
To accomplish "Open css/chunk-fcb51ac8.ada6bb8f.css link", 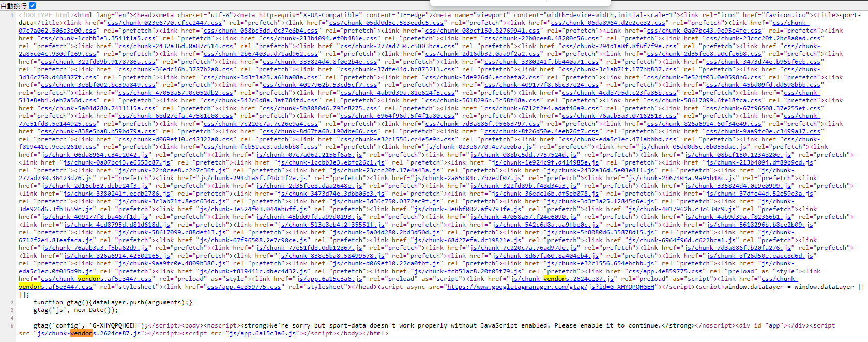I will [261, 147].
